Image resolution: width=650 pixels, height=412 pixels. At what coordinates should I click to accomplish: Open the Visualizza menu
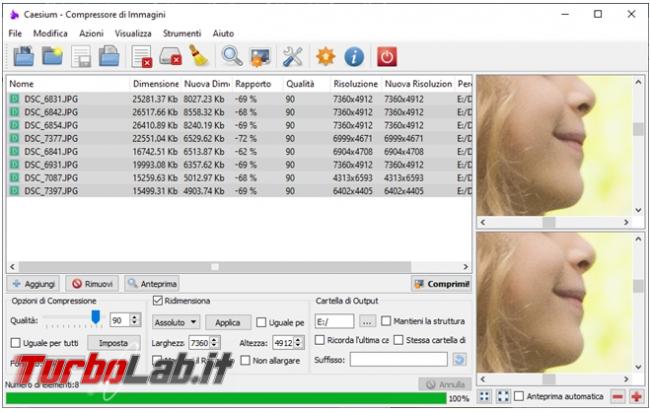(x=133, y=33)
